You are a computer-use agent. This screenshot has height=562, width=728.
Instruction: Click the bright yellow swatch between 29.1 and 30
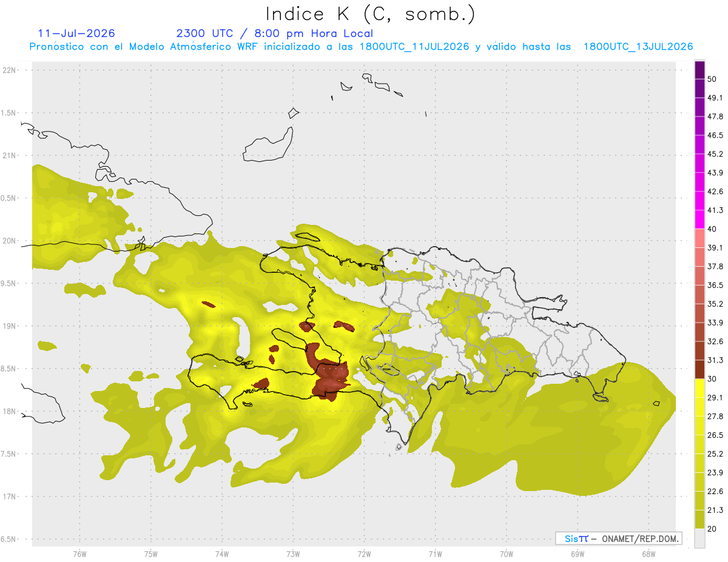(699, 388)
